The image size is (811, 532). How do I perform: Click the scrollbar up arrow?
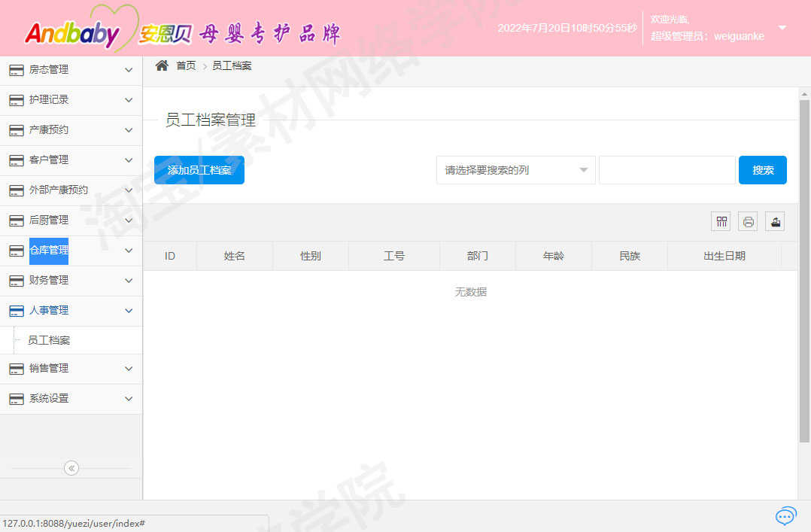[803, 94]
